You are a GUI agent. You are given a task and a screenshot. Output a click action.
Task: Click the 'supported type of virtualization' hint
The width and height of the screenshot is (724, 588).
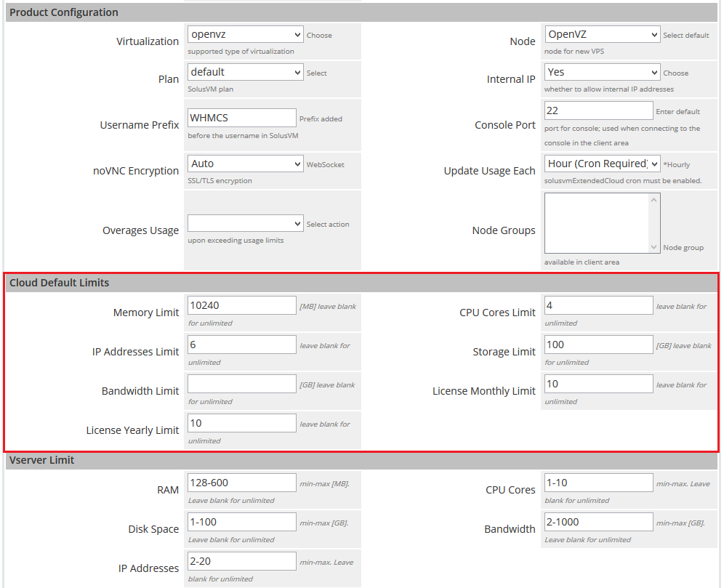(x=241, y=51)
